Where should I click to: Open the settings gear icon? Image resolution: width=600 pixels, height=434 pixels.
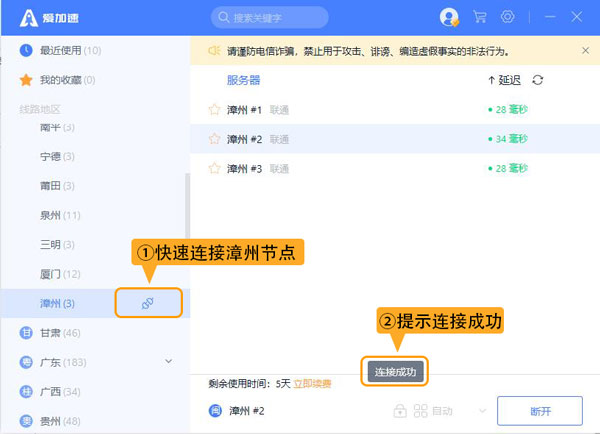click(x=507, y=17)
